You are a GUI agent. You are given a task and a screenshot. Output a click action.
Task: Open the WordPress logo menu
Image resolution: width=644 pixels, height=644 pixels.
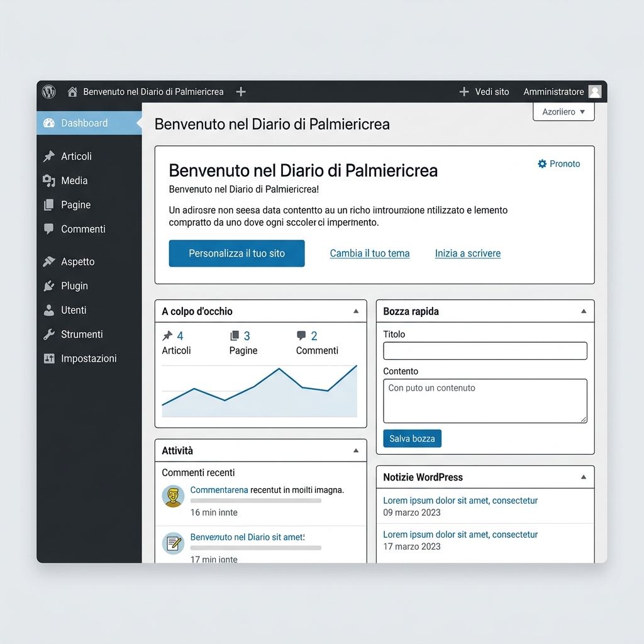(49, 92)
